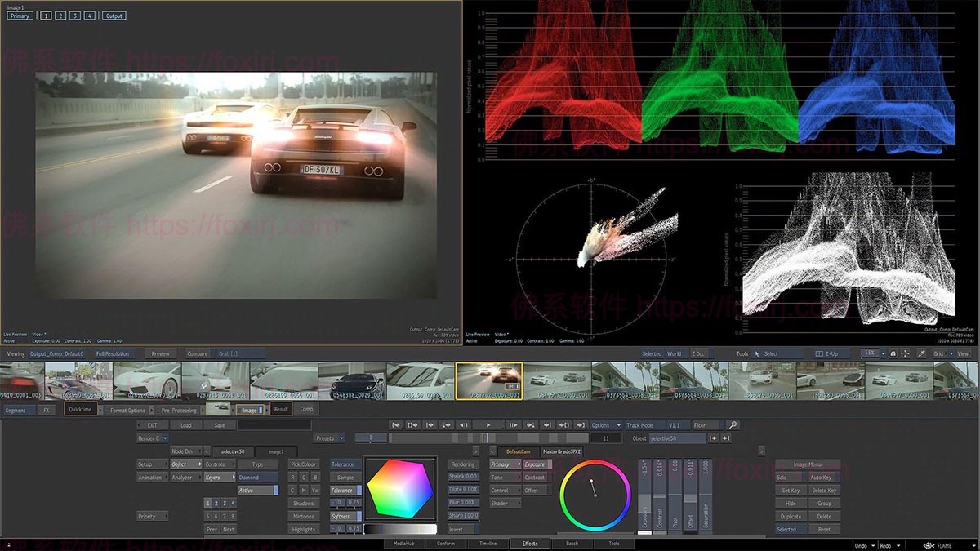The height and width of the screenshot is (551, 980).
Task: Open the 2-Up split view layout
Action: pyautogui.click(x=827, y=353)
